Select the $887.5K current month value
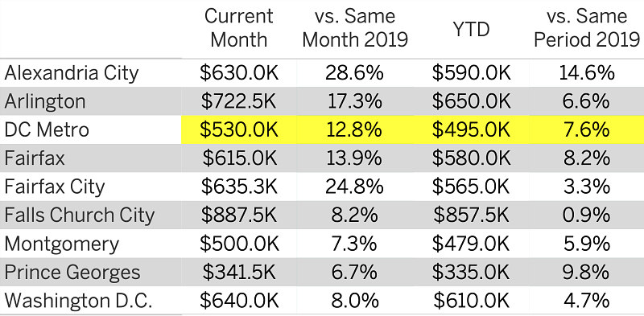Screen dimensions: 644x316 click(x=239, y=215)
